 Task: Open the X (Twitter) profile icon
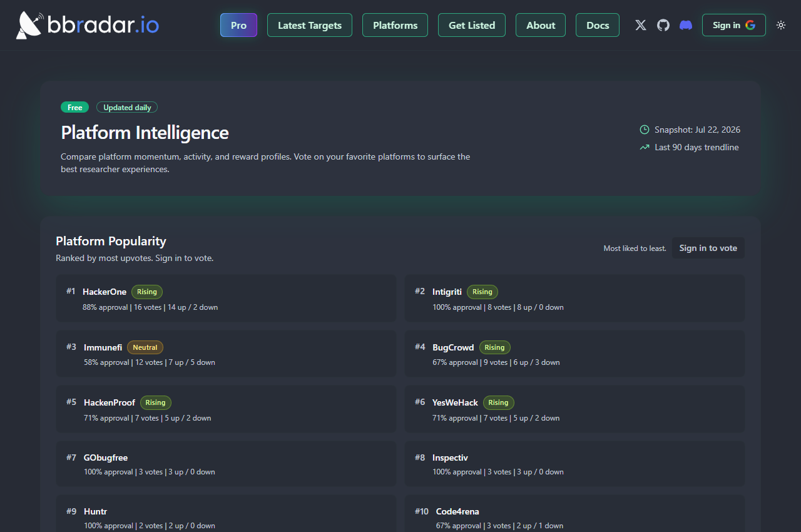click(641, 25)
